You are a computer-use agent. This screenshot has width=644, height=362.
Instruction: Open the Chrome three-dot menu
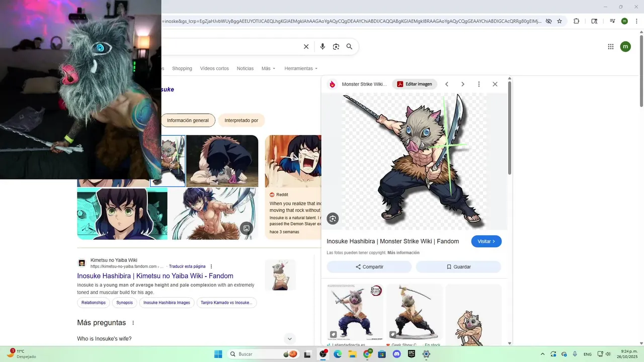[636, 21]
